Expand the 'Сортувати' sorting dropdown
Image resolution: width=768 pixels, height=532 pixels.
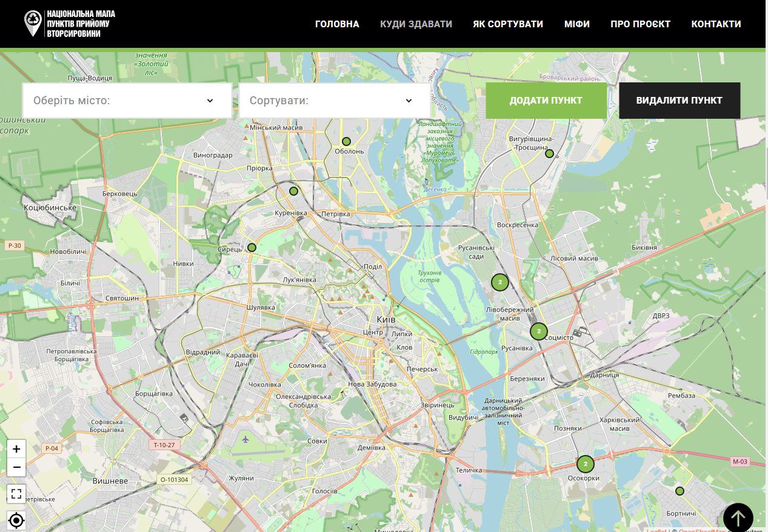tap(335, 101)
